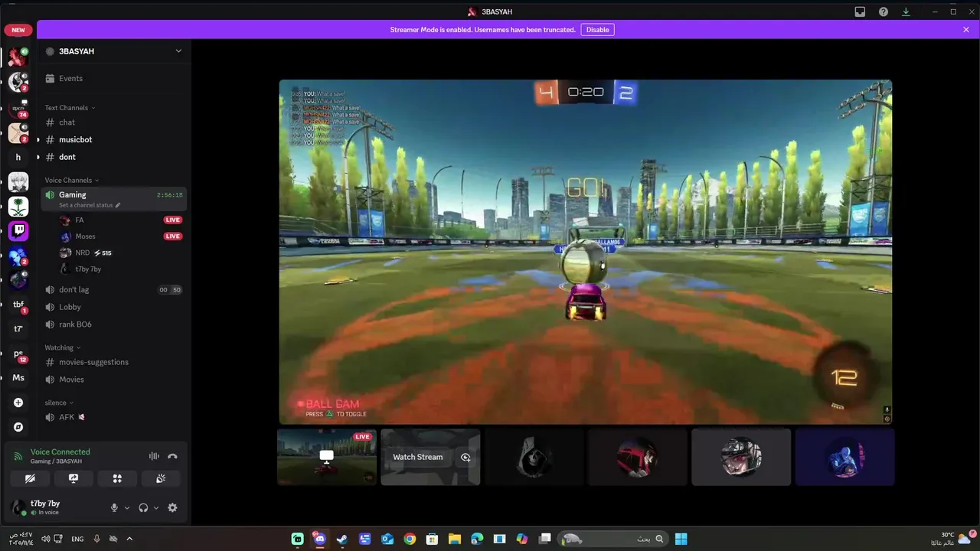Open the soundboard

point(161,478)
